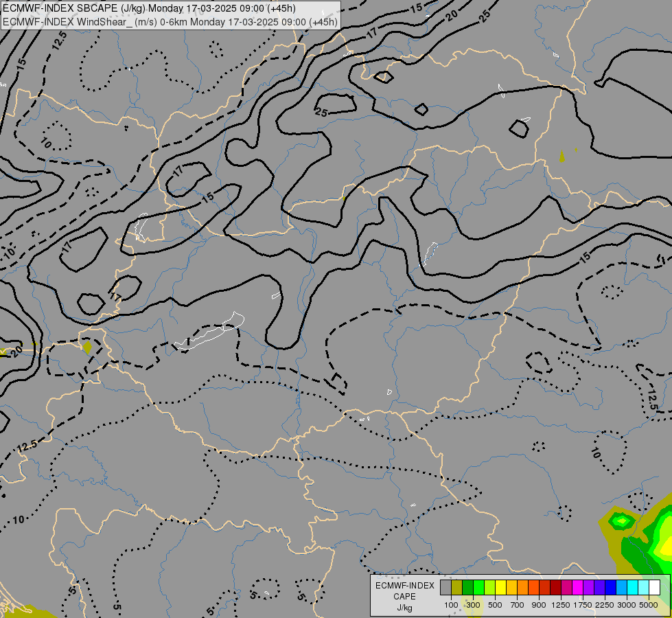This screenshot has height=618, width=672.
Task: Pick the pure yellow legend swatch
Action: tap(500, 588)
